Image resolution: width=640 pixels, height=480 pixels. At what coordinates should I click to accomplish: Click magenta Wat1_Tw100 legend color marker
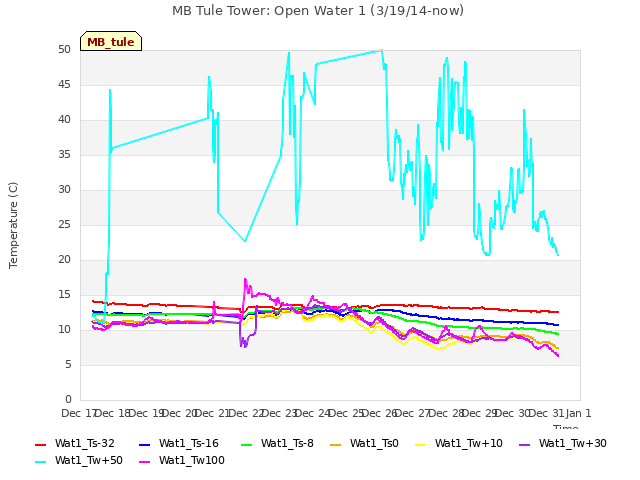[x=145, y=462]
